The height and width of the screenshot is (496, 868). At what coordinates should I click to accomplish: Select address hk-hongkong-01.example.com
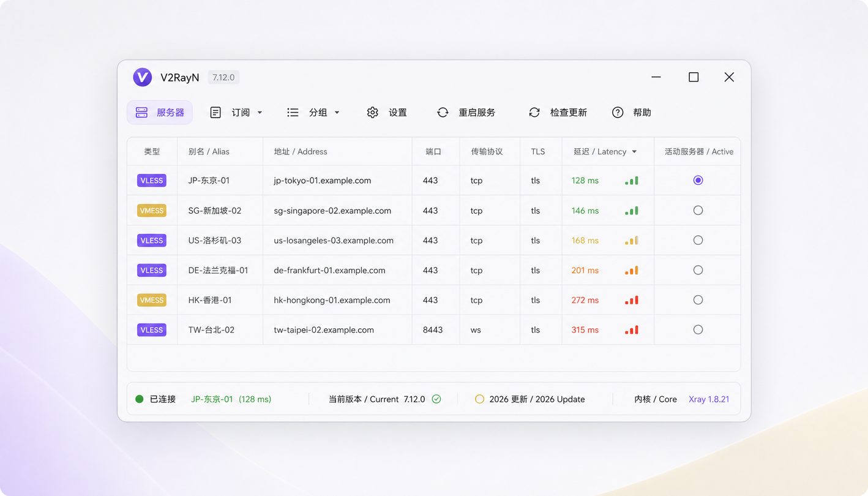pyautogui.click(x=332, y=300)
